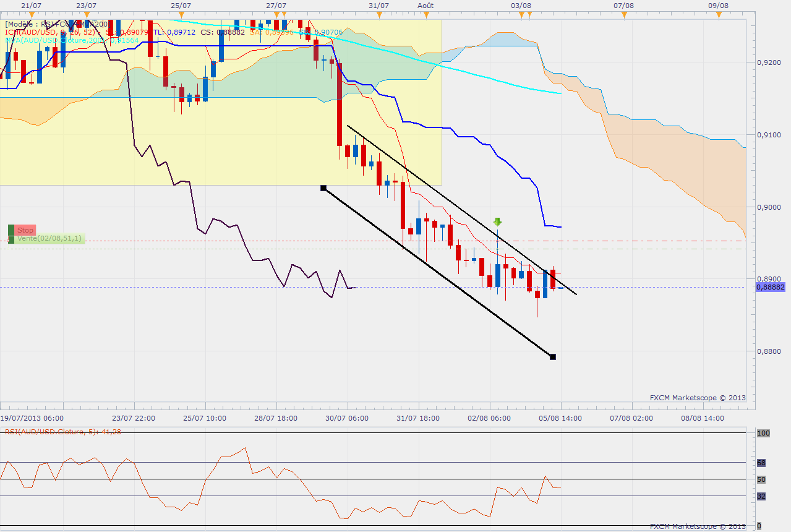Click the 0,9000 price axis label
The width and height of the screenshot is (791, 532).
[x=768, y=207]
